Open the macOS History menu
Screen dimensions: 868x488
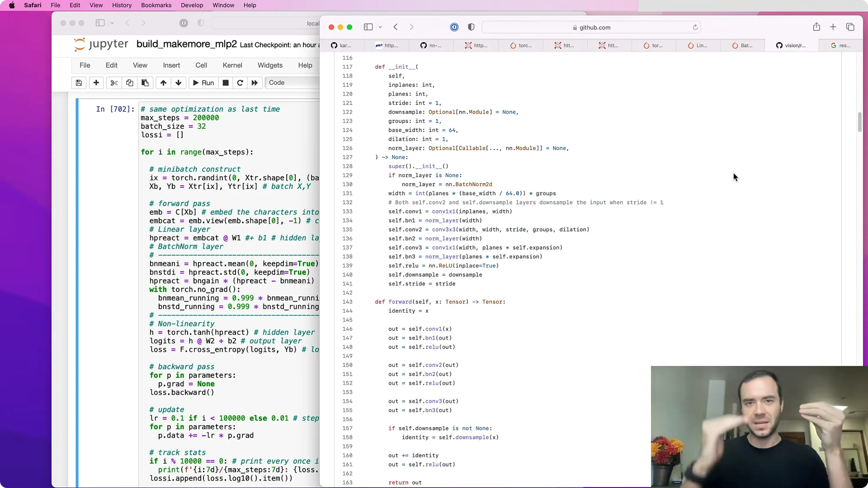point(122,5)
